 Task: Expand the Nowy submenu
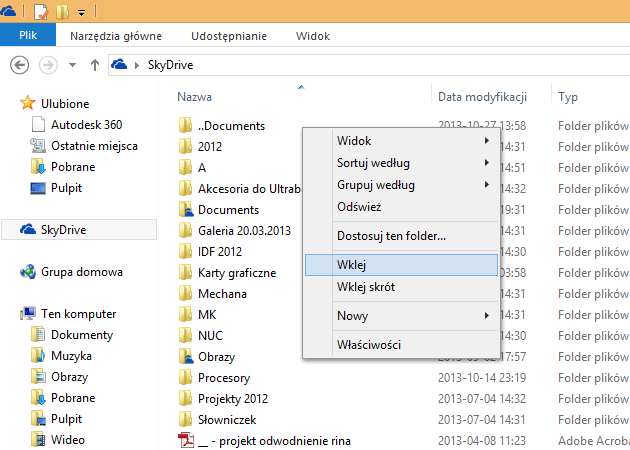pyautogui.click(x=402, y=316)
